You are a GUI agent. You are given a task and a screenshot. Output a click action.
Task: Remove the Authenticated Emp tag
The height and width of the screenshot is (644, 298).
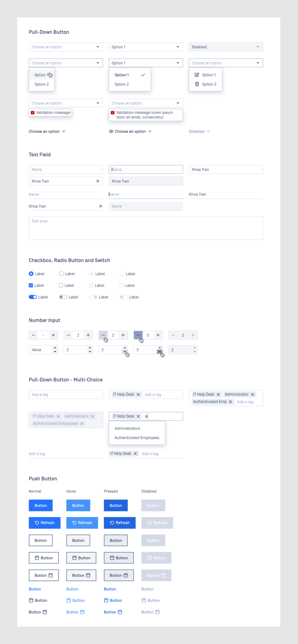[x=230, y=402]
